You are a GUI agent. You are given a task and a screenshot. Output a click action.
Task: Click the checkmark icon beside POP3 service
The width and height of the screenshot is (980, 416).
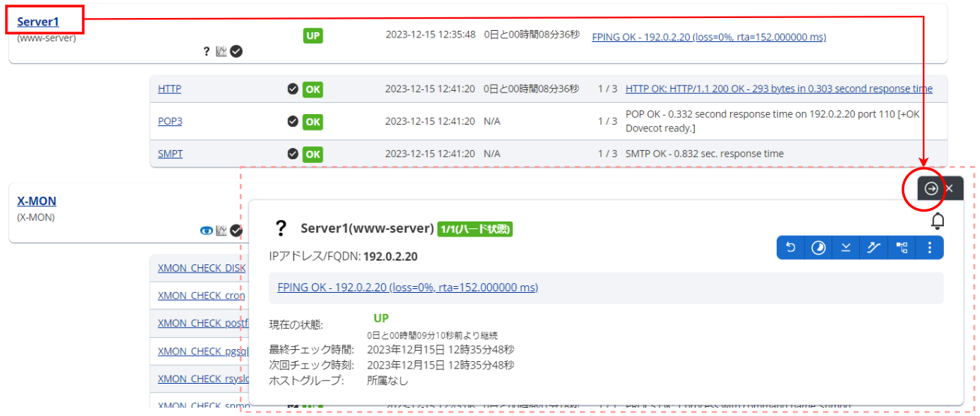293,121
